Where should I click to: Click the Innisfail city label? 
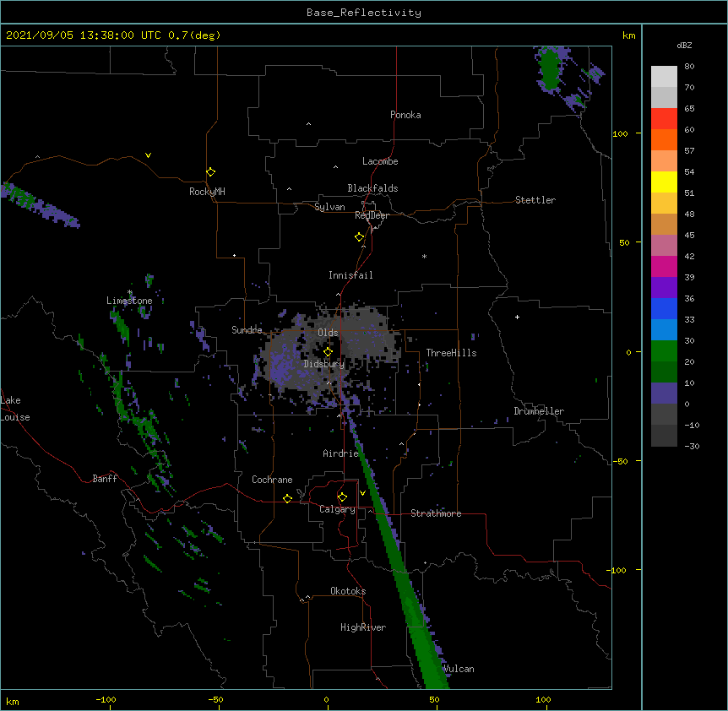[350, 275]
